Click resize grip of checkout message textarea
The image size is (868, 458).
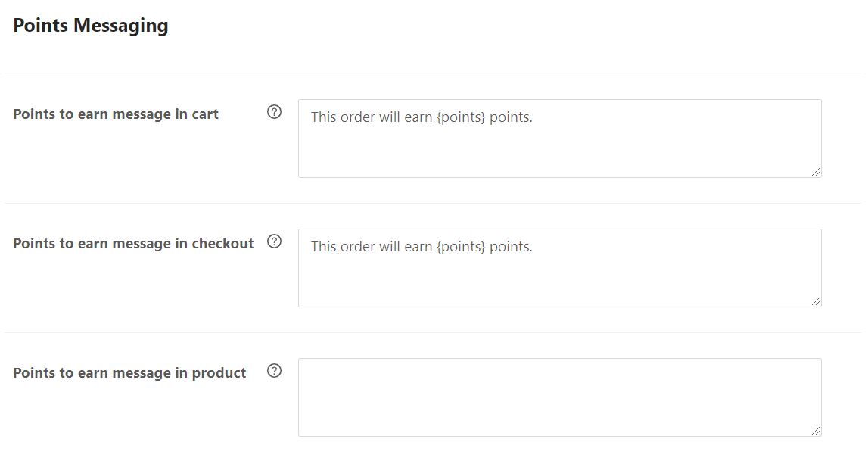[816, 301]
